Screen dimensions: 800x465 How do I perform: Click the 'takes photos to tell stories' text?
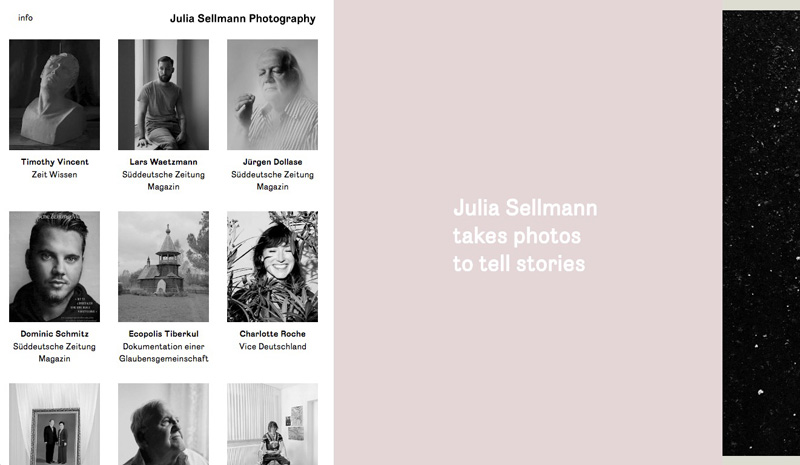tap(519, 250)
